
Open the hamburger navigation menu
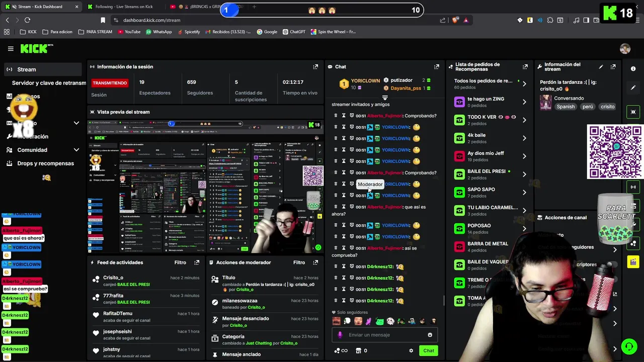click(11, 49)
